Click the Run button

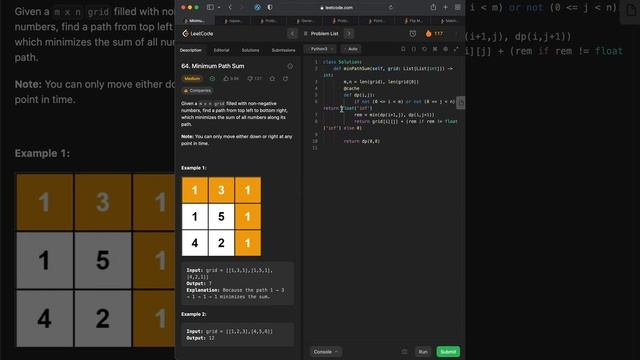[x=423, y=351]
